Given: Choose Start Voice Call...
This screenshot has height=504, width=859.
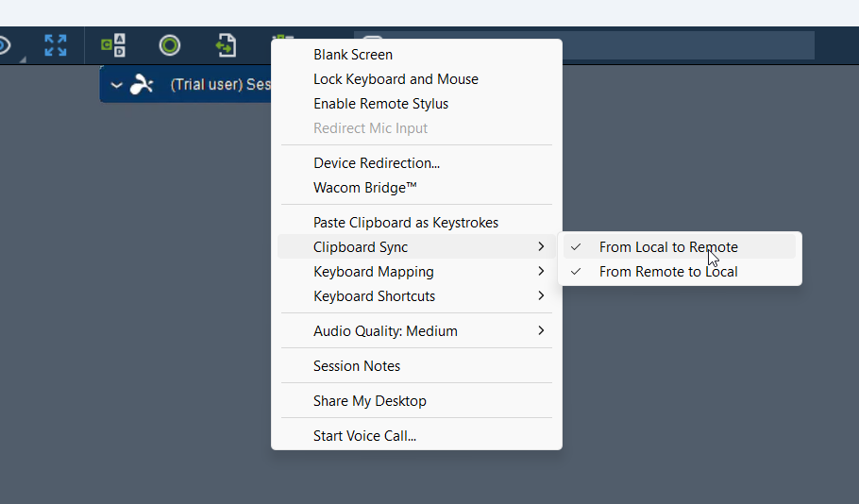Looking at the screenshot, I should pyautogui.click(x=416, y=436).
